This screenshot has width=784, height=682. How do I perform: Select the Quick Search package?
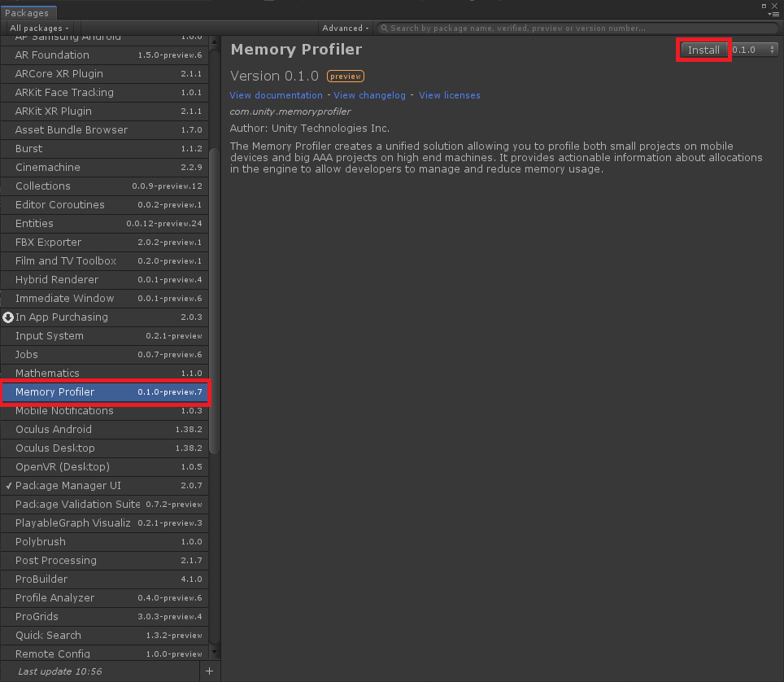click(x=104, y=636)
